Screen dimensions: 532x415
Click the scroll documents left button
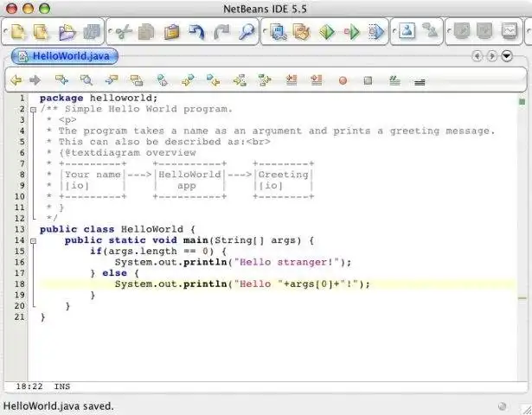[478, 55]
